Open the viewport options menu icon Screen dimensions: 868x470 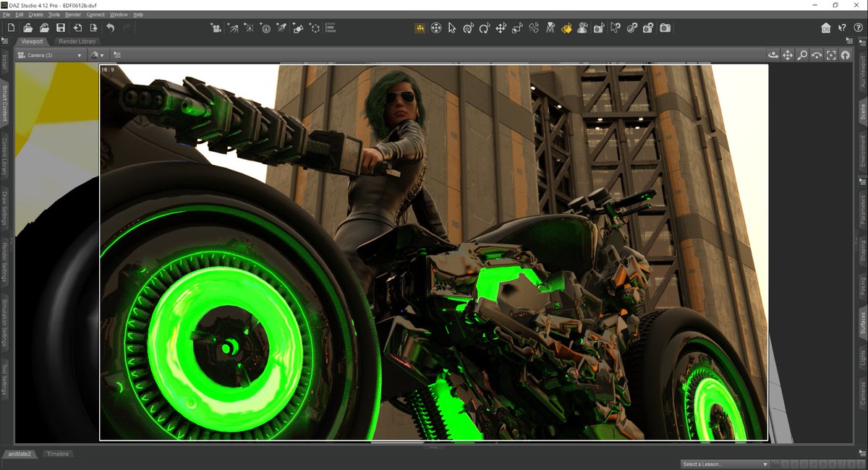117,55
